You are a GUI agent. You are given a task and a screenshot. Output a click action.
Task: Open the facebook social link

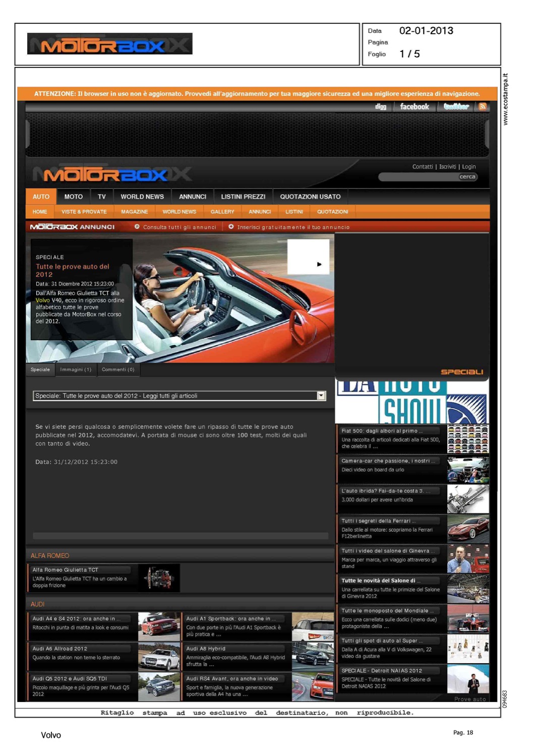tap(414, 107)
